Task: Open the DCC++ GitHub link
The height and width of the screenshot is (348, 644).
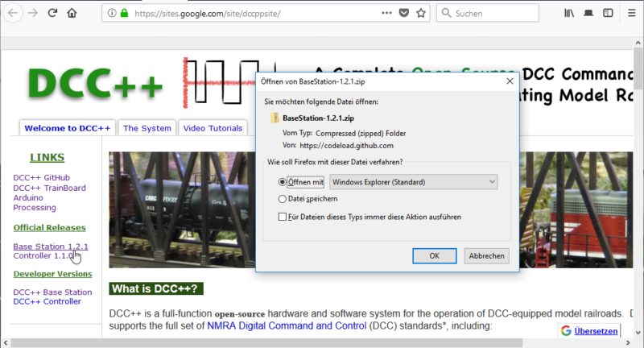Action: (42, 177)
